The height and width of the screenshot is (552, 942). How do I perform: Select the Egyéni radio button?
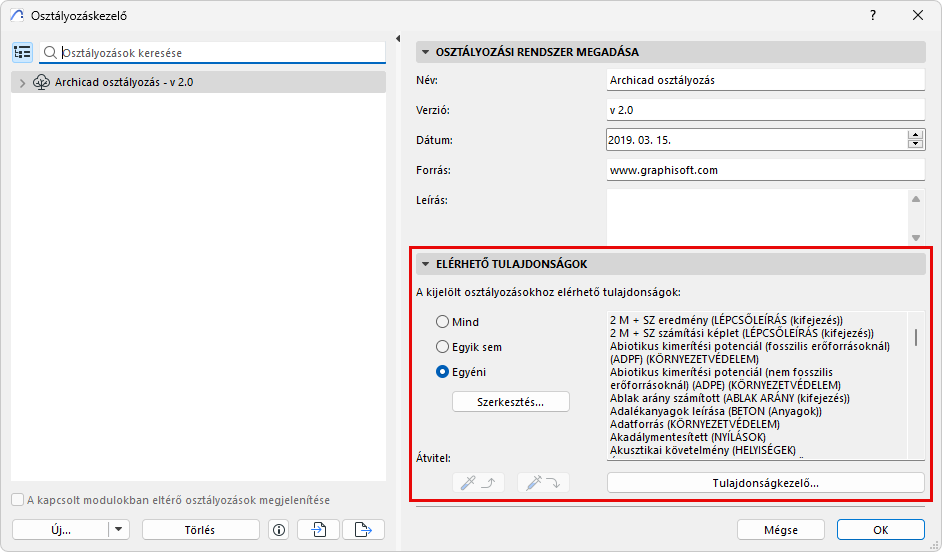pos(442,372)
